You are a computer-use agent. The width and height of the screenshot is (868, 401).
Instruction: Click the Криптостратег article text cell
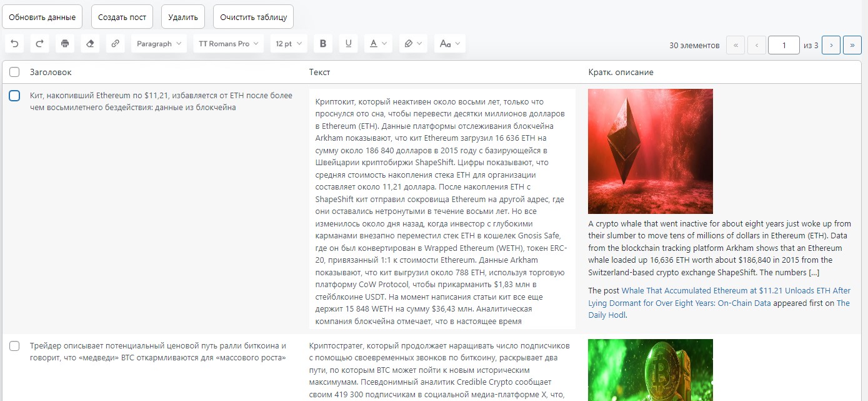click(x=440, y=370)
